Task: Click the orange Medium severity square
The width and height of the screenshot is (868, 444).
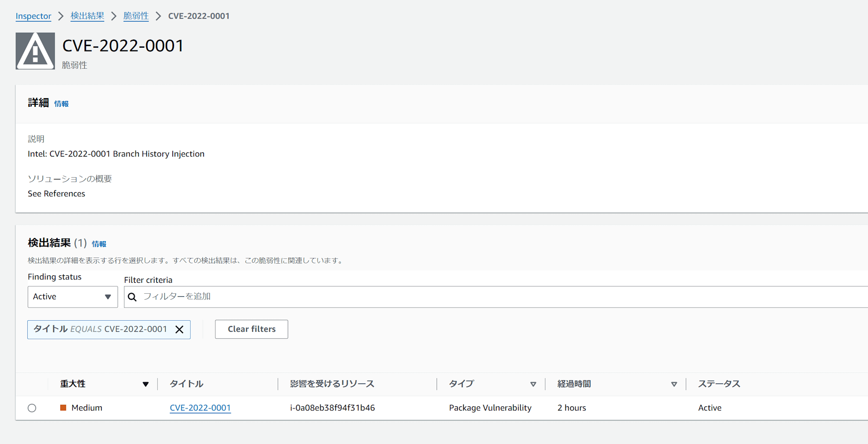Action: (x=63, y=408)
